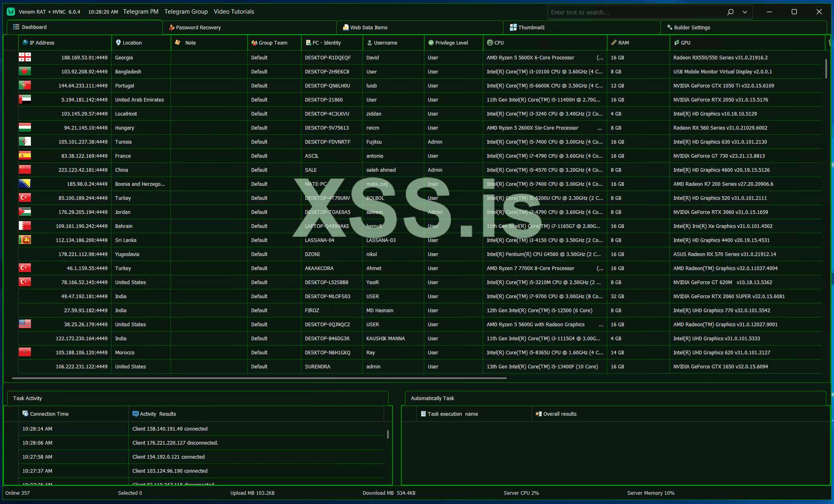Click the Group Team column icon
This screenshot has width=834, height=504.
tap(254, 43)
